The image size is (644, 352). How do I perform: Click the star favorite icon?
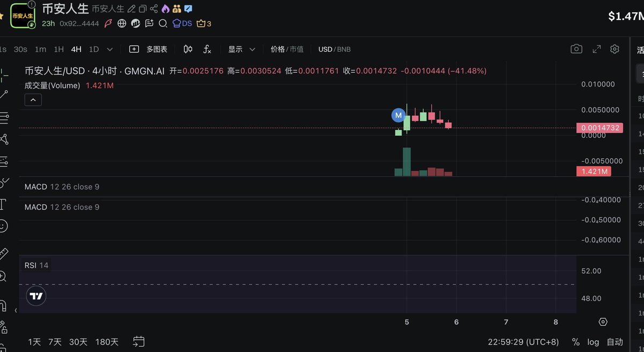[2, 17]
